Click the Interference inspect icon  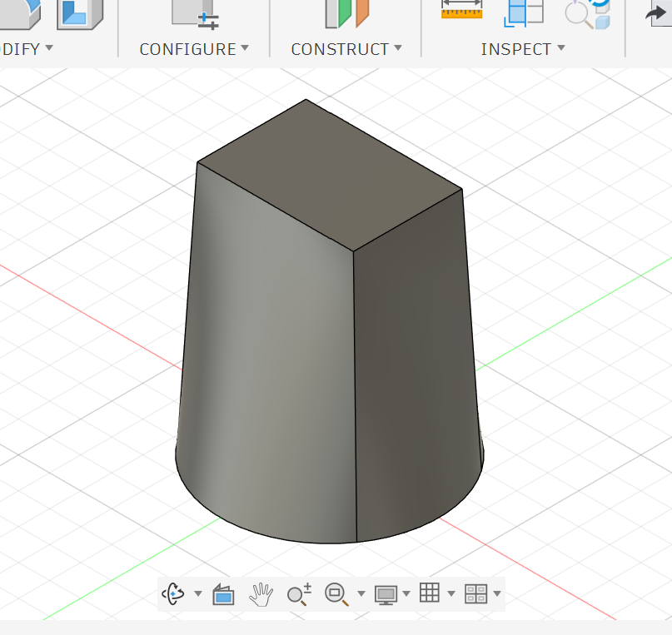(x=524, y=12)
